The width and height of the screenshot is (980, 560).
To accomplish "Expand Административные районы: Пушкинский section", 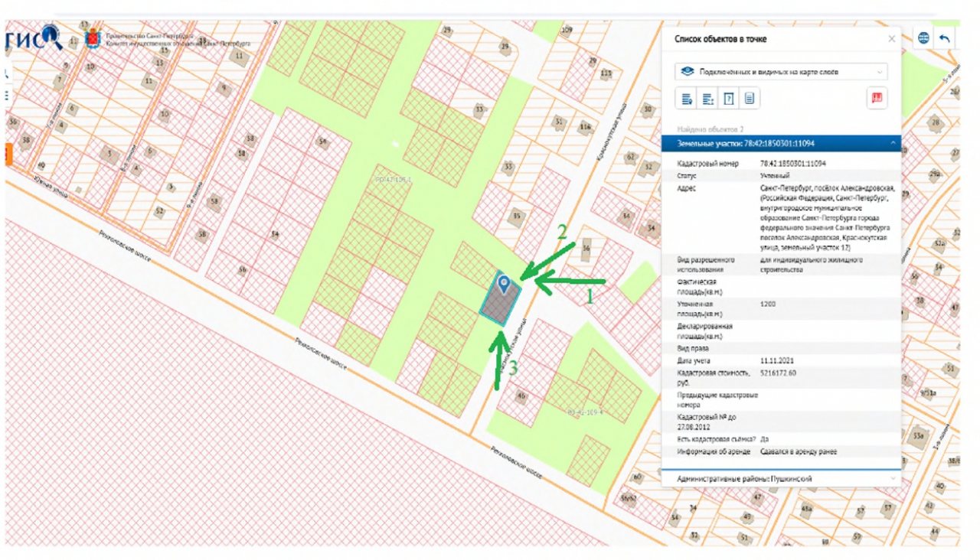I will coord(781,478).
